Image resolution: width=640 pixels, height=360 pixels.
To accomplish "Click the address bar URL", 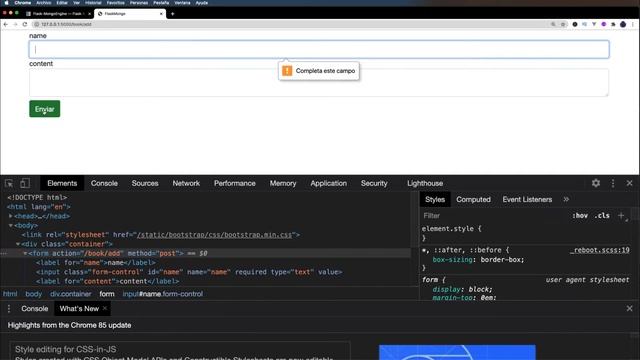I will point(67,24).
